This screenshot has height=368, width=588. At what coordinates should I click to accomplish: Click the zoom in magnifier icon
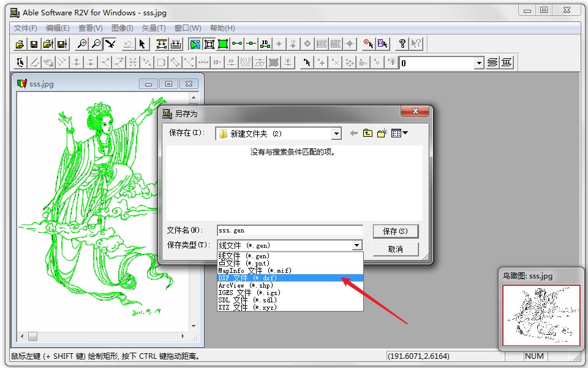81,44
